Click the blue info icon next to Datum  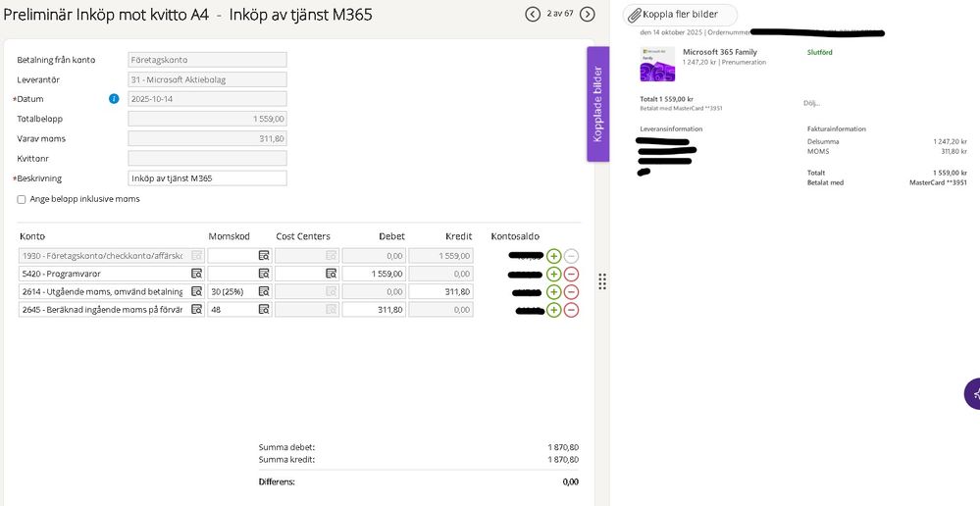tap(114, 99)
